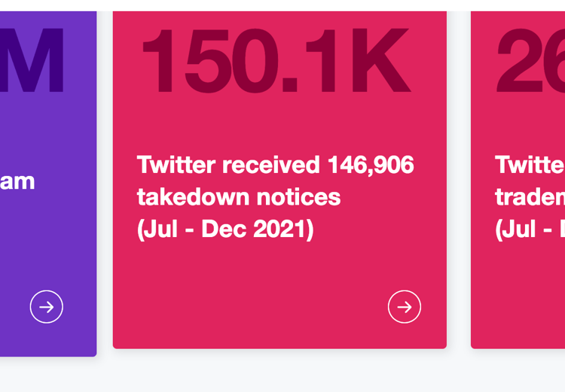565x392 pixels.
Task: Select the large 'M' on the purple card
Action: tap(32, 59)
